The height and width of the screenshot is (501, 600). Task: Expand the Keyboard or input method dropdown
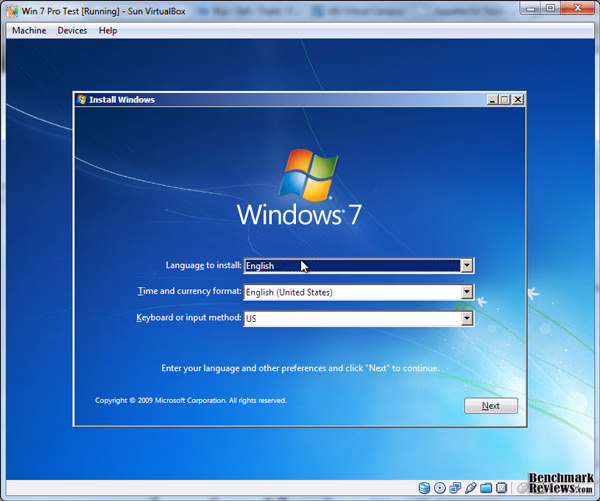click(x=466, y=318)
